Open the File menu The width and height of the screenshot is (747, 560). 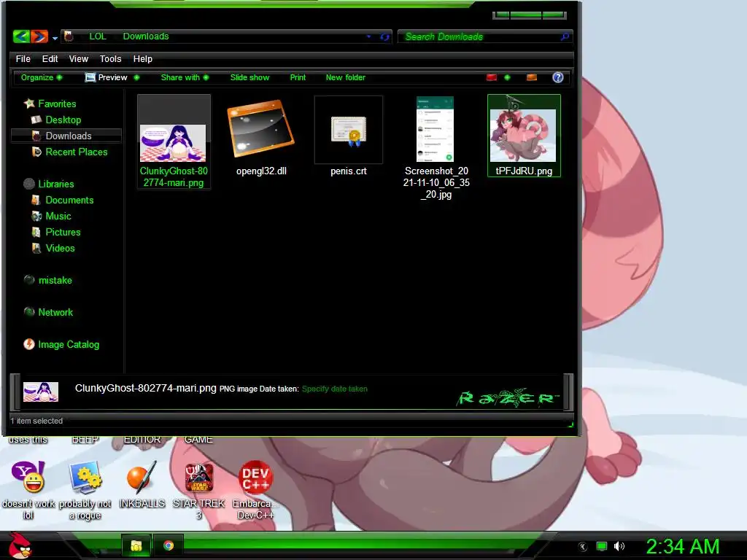coord(23,58)
